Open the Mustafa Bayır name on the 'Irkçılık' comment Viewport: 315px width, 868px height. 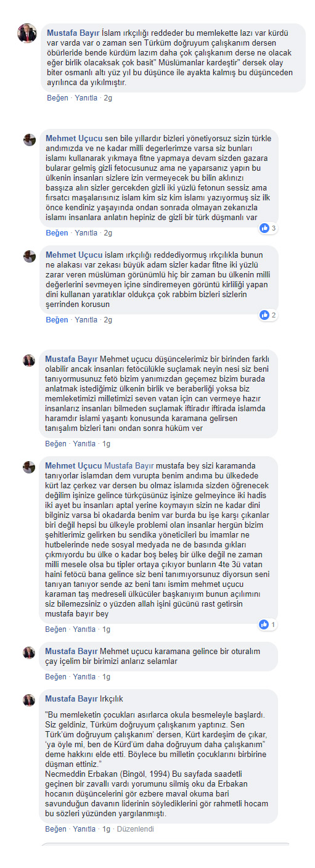[x=71, y=698]
